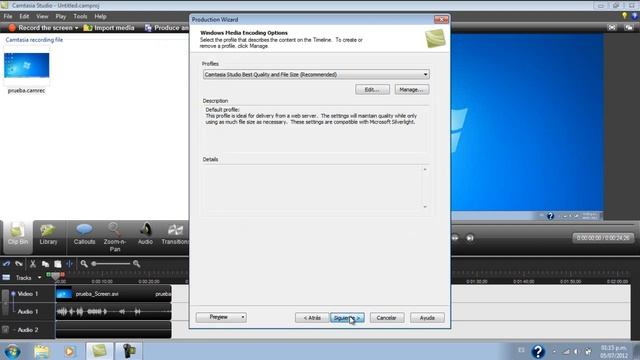
Task: Click Camtasia Studio taskbar icon
Action: (x=99, y=351)
